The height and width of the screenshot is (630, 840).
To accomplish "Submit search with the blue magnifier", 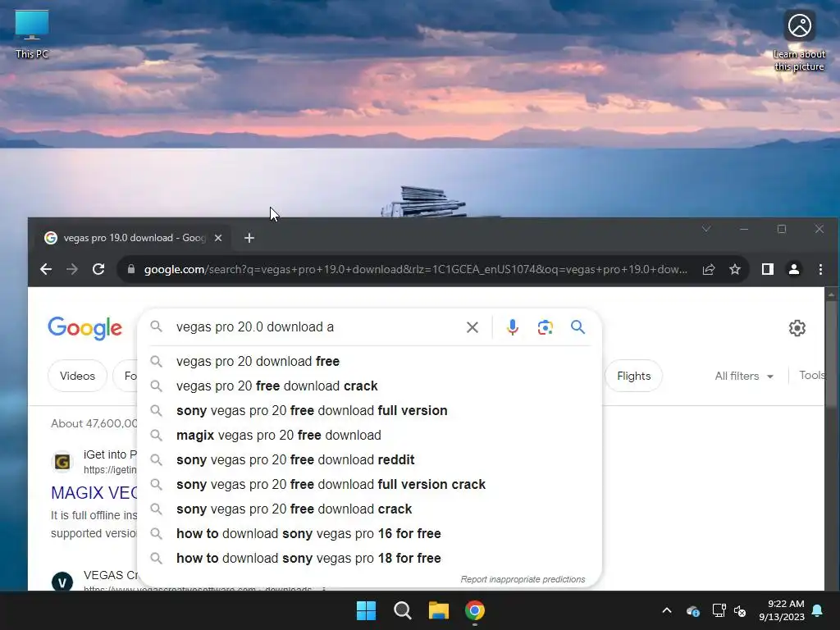I will click(577, 326).
